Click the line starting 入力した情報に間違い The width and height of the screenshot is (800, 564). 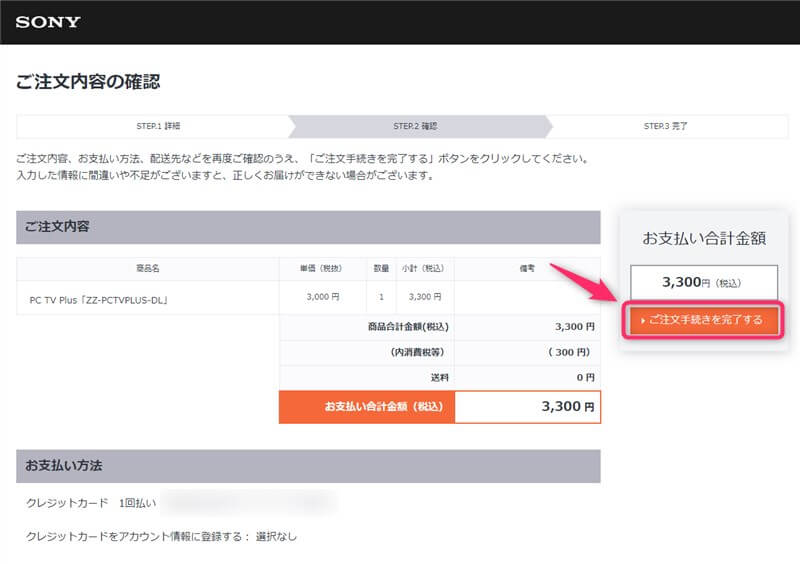(226, 176)
